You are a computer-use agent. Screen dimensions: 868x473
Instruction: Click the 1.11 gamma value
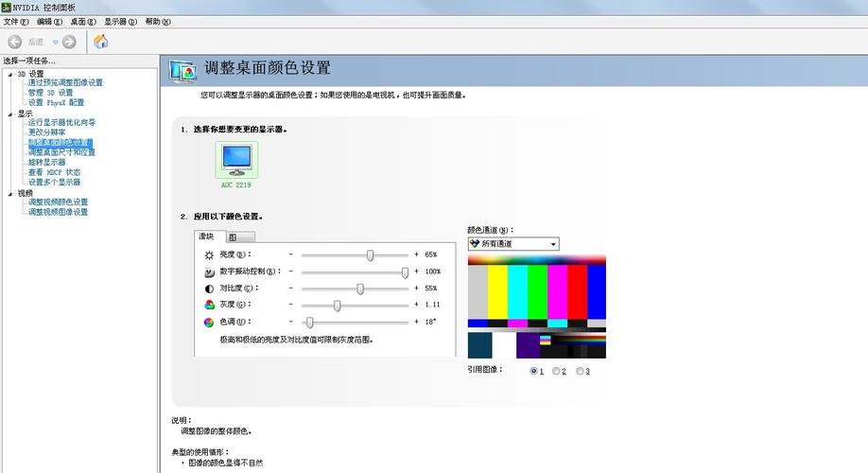(432, 305)
